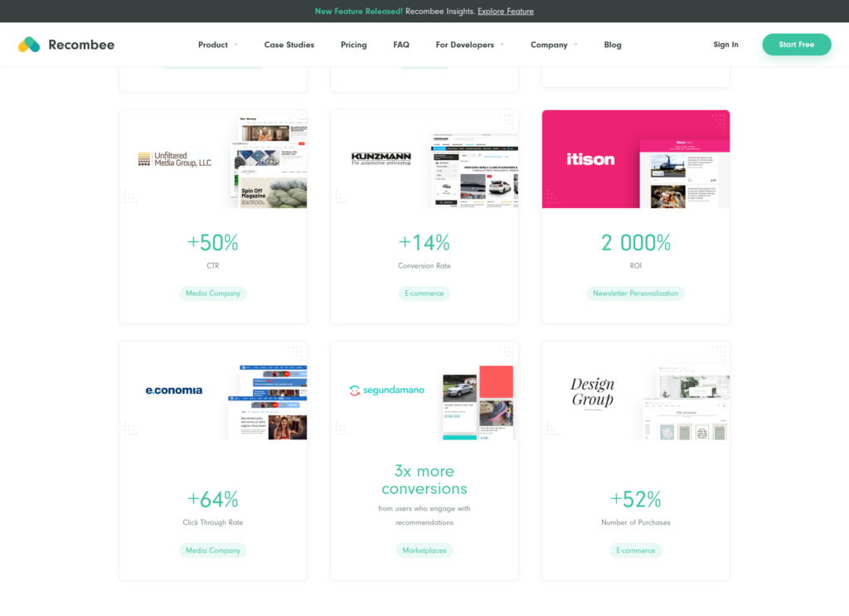Open the Unfiltered Media Group website preview
Image resolution: width=849 pixels, height=616 pixels.
click(x=269, y=162)
